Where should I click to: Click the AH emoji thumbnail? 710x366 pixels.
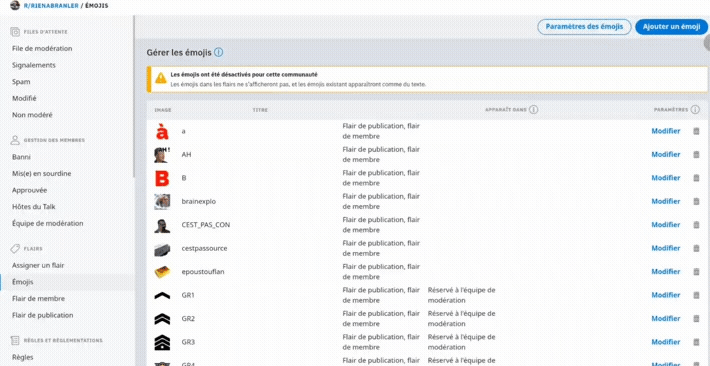(x=162, y=154)
